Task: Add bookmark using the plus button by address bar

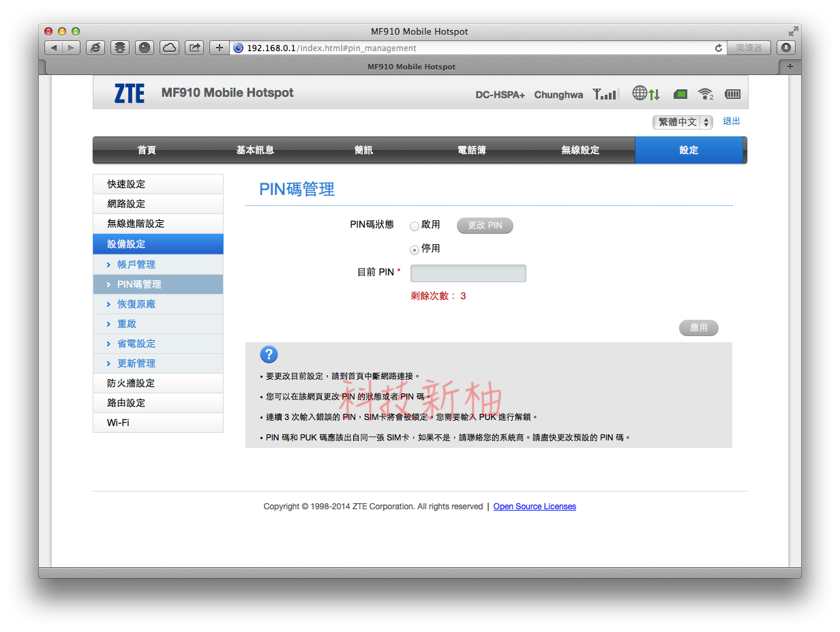Action: (219, 48)
